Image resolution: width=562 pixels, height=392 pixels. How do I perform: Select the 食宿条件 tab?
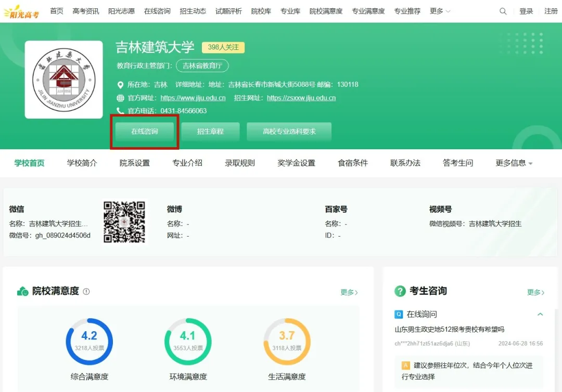coord(353,163)
